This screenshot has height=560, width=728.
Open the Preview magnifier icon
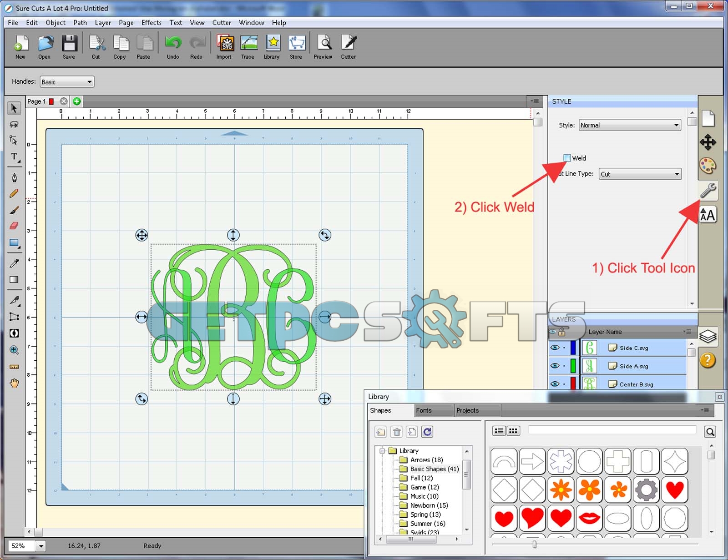point(323,47)
